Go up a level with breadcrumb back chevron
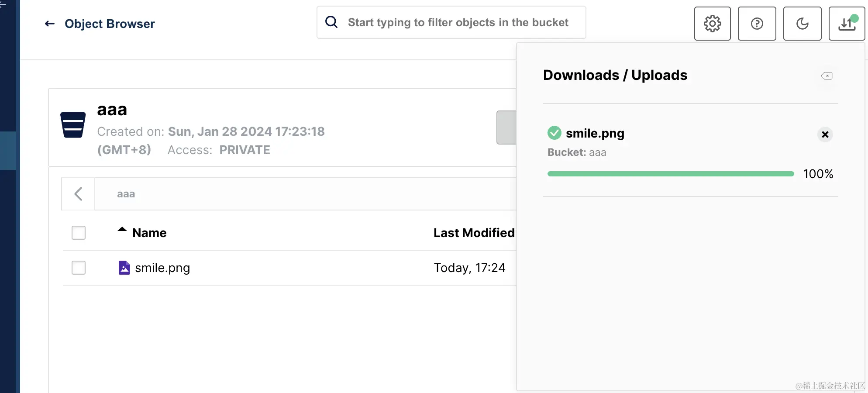 (78, 194)
